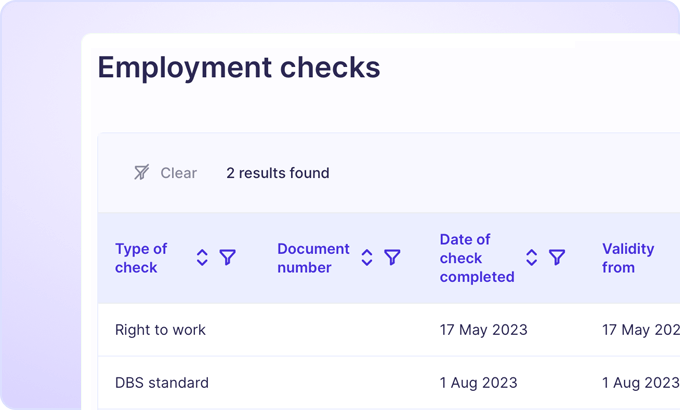This screenshot has height=410, width=680.
Task: Click the Document number header label
Action: (x=313, y=258)
